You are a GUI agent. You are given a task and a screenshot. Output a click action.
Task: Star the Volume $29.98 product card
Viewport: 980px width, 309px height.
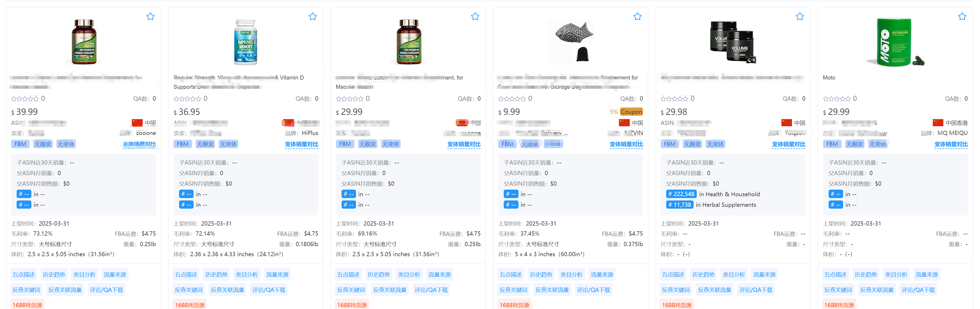click(x=800, y=16)
